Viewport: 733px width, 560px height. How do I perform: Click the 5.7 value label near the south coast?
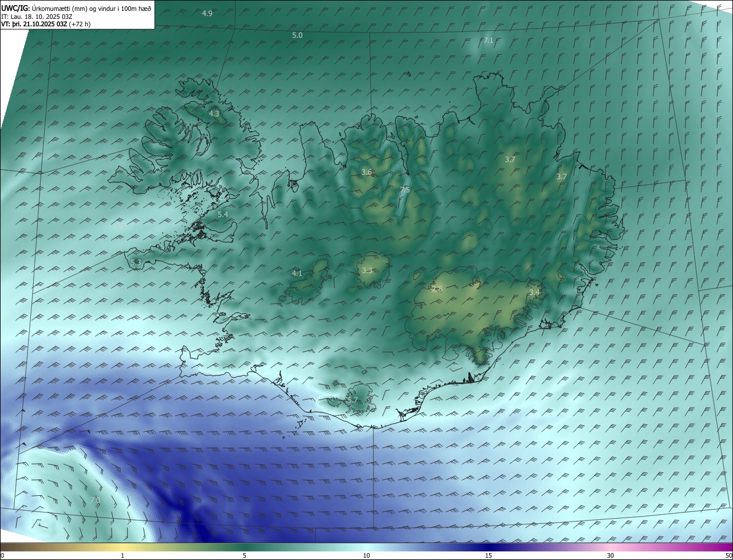tap(352, 400)
